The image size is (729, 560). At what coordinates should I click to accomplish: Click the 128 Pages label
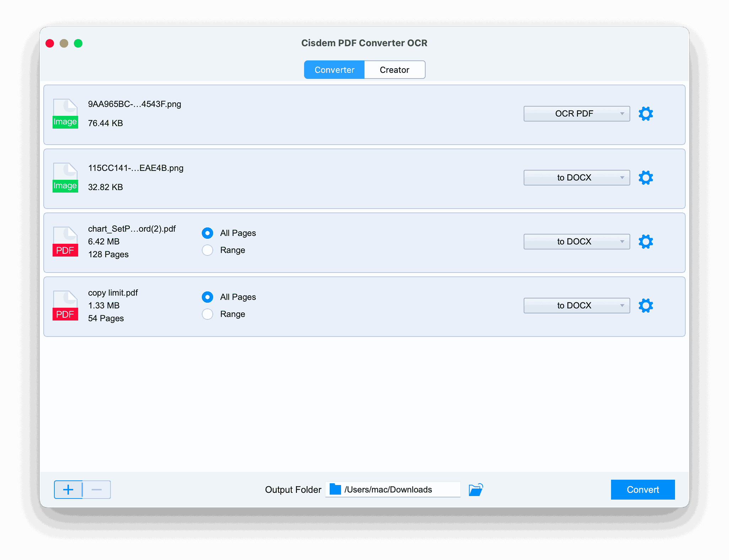pos(108,254)
